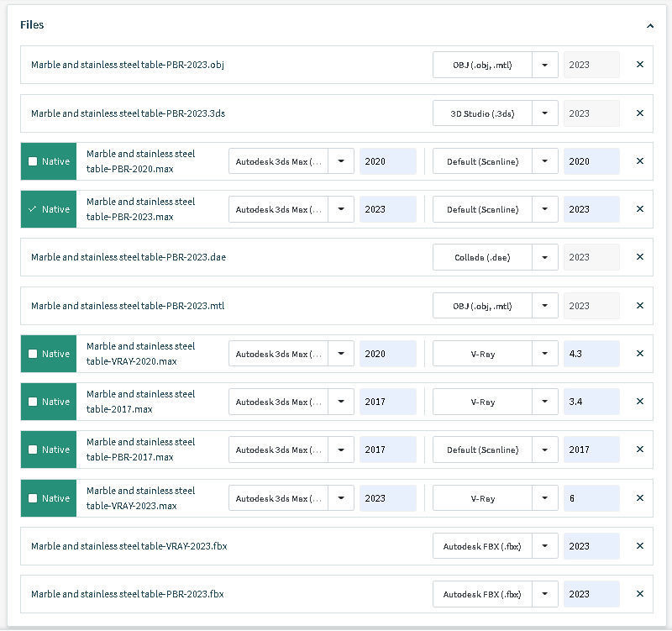Open format dropdown for PBR-2023.obj
Image resolution: width=672 pixels, height=631 pixels.
(x=545, y=65)
